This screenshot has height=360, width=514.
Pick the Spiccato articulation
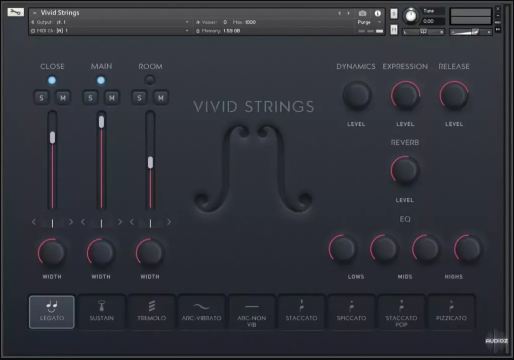point(351,312)
